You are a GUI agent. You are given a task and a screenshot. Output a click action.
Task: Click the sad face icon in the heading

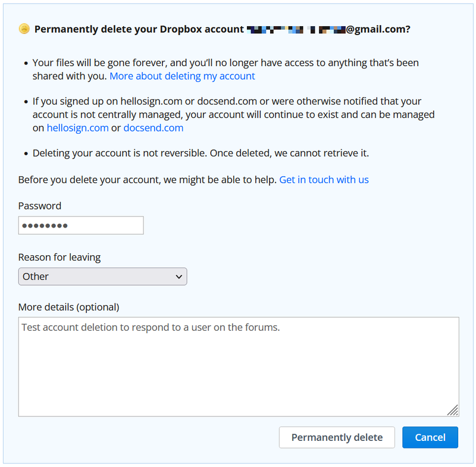click(x=24, y=29)
